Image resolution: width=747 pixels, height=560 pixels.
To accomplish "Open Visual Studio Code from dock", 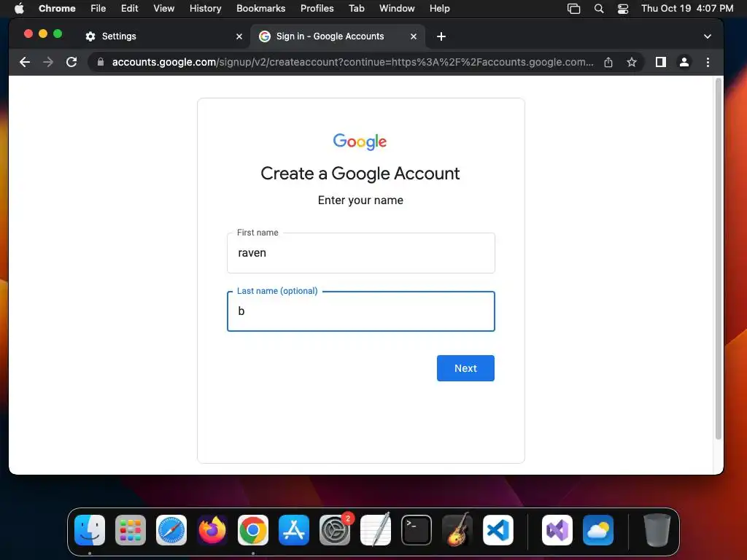I will point(498,530).
